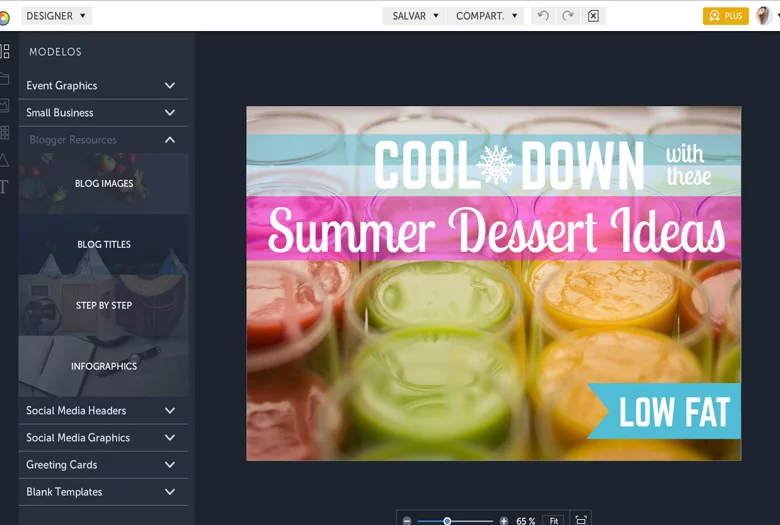Open the DESIGNER mode dropdown
This screenshot has height=525, width=780.
pyautogui.click(x=56, y=16)
